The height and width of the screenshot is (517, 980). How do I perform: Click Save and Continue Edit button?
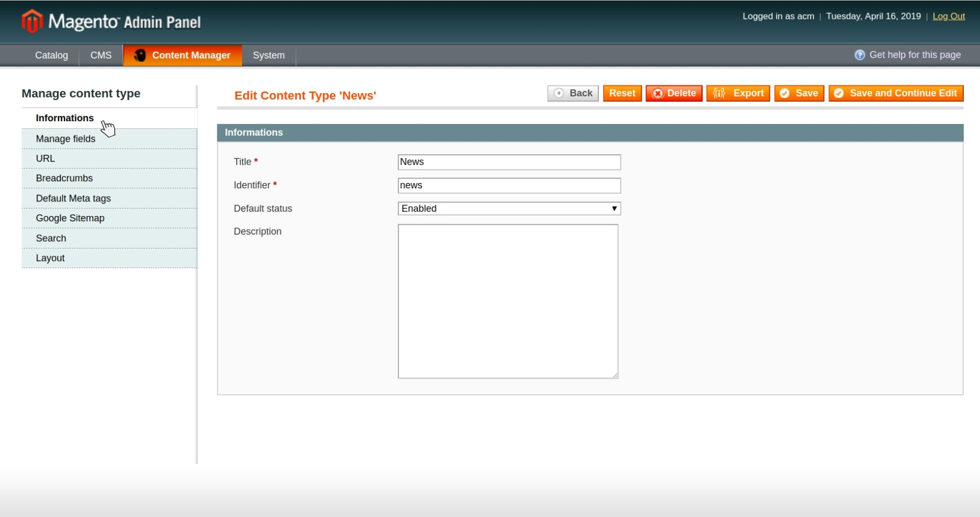tap(896, 93)
